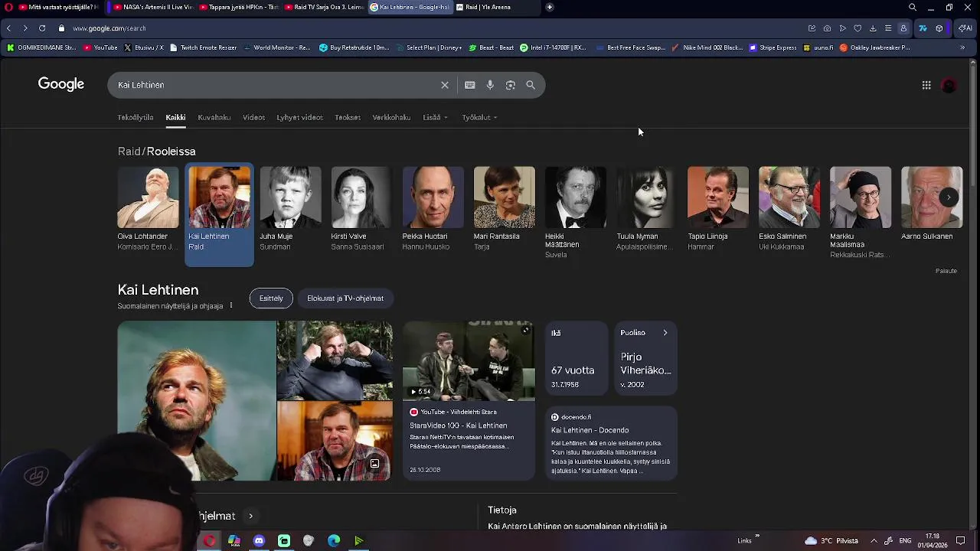Click the Palaute feedback link
The image size is (980, 551).
coord(946,271)
